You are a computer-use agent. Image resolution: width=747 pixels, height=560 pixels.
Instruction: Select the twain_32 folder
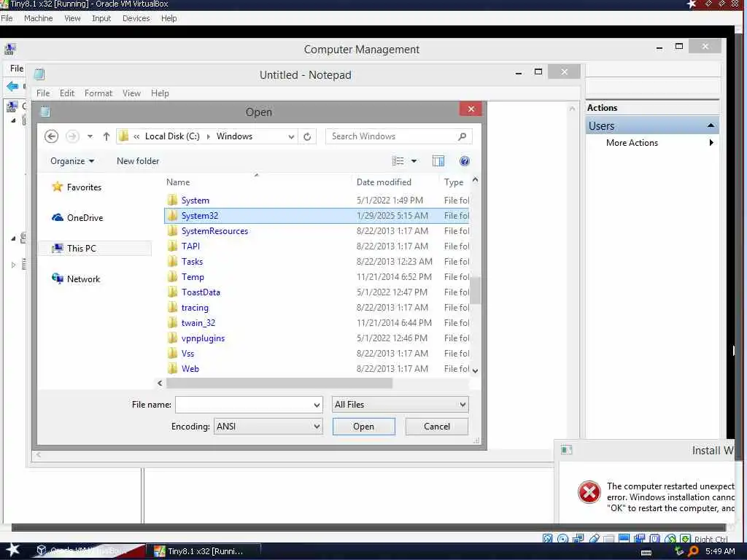tap(198, 323)
